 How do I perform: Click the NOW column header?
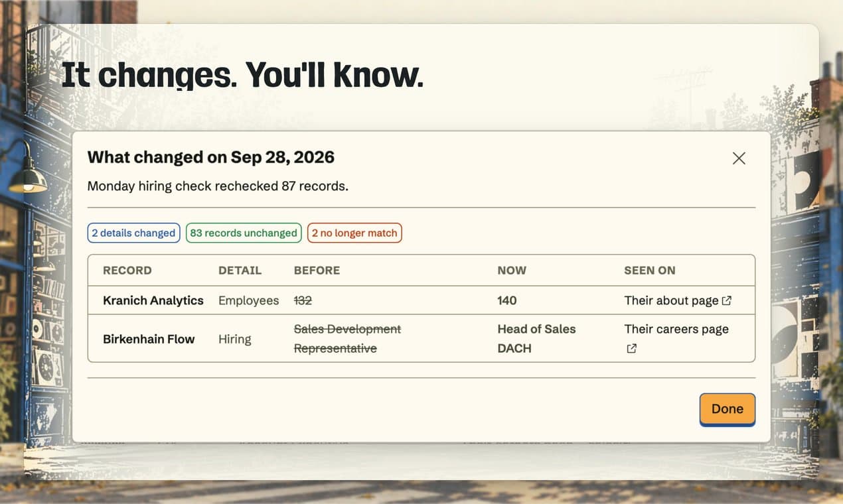click(512, 271)
